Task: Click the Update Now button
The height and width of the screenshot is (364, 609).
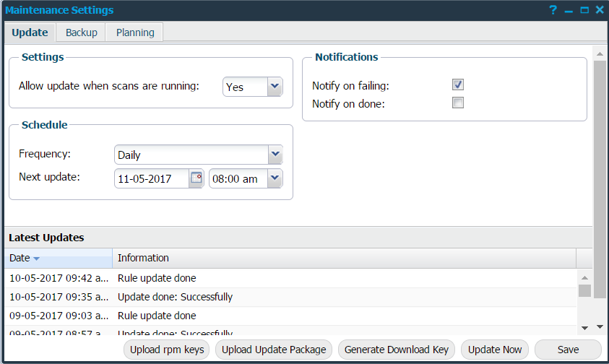Action: click(x=495, y=350)
